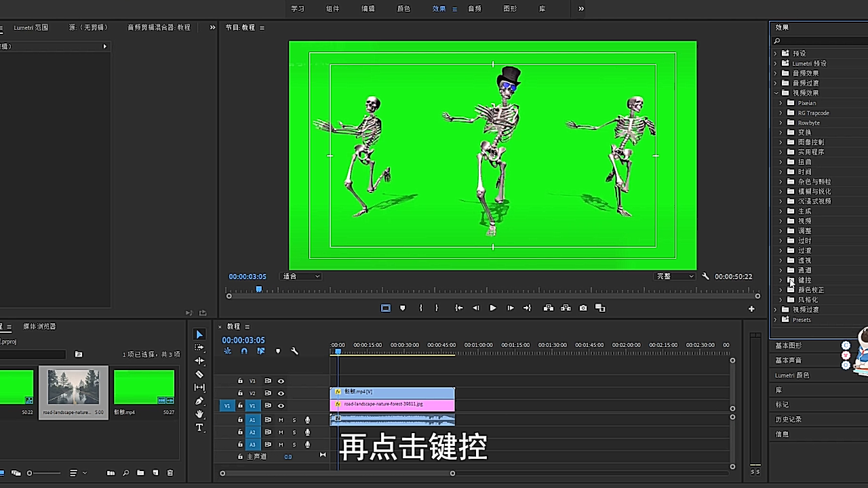Switch to 音频 workspace
The height and width of the screenshot is (488, 868).
coord(475,9)
